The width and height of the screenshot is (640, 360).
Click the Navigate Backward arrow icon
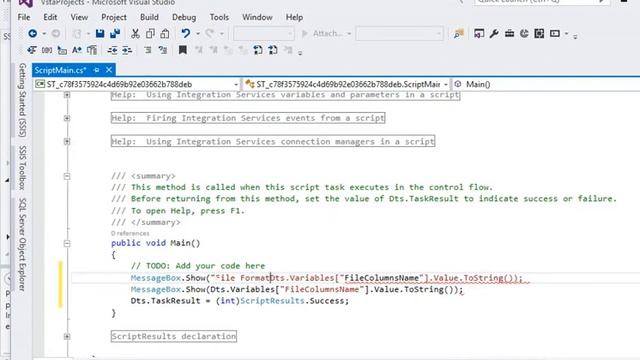(33, 33)
